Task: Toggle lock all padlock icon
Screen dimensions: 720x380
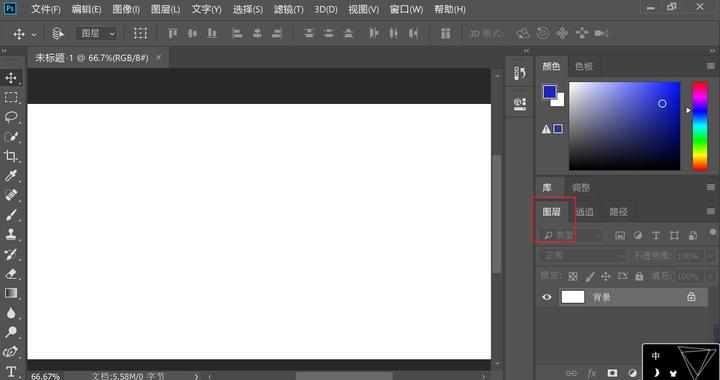Action: (639, 276)
